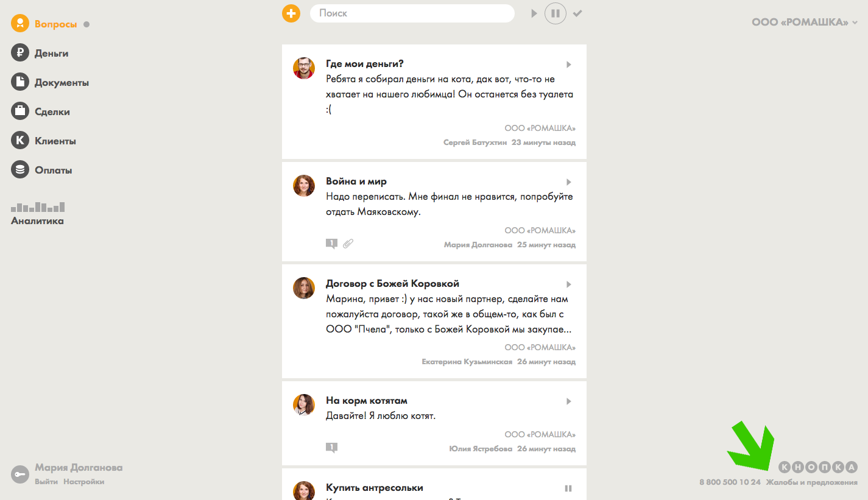Open the Оплаты section with coins icon
Viewport: 868px width, 500px height.
pyautogui.click(x=42, y=171)
